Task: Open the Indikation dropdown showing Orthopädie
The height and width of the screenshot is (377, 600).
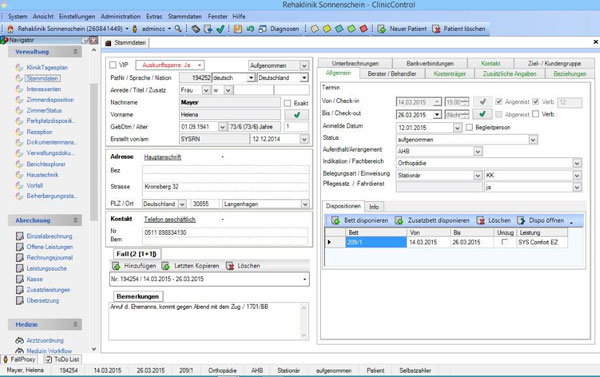Action: tap(577, 163)
